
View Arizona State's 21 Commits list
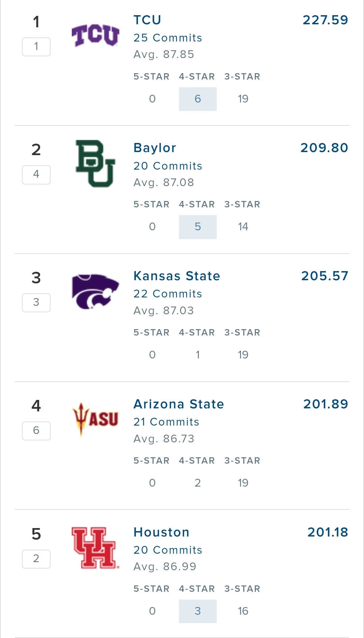point(166,422)
